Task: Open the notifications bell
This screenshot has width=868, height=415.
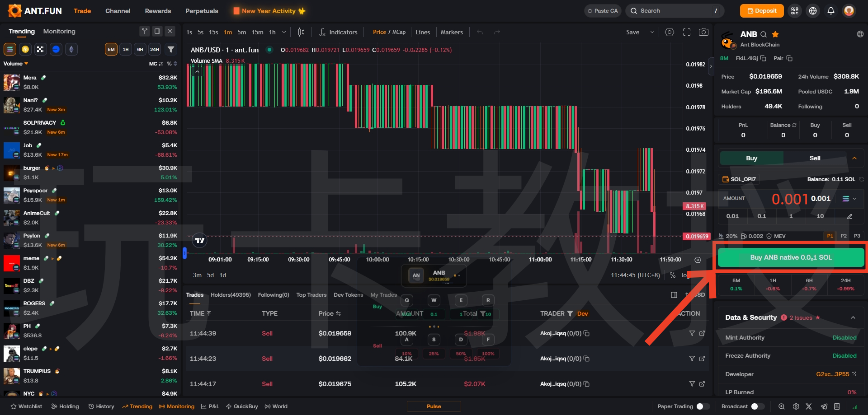Action: (831, 11)
